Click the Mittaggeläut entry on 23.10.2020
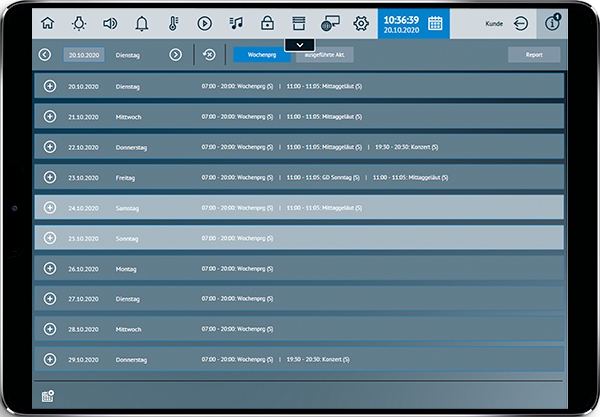Image resolution: width=600 pixels, height=417 pixels. click(x=410, y=178)
